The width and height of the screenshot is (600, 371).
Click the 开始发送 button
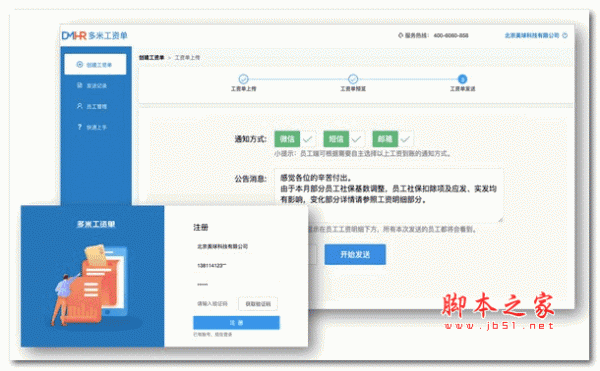tap(355, 254)
